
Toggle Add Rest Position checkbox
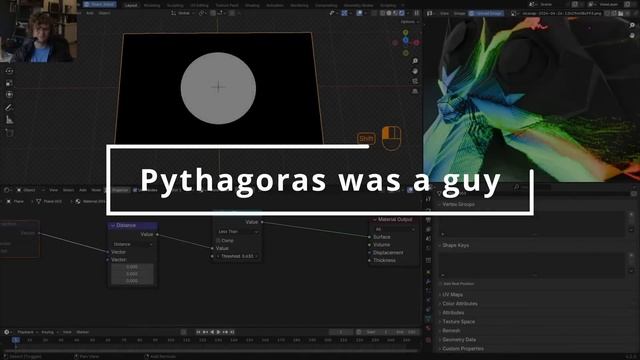(x=441, y=284)
